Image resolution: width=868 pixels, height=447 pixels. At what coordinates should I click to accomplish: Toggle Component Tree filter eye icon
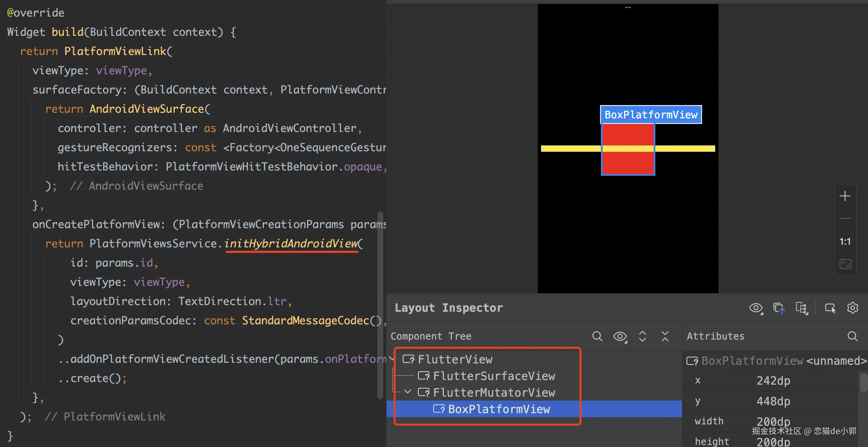pyautogui.click(x=620, y=336)
